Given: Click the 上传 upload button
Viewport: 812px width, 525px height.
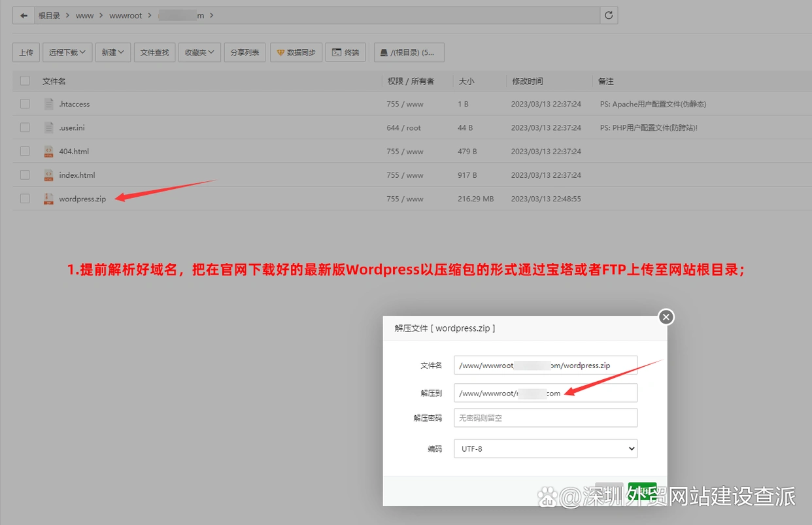Looking at the screenshot, I should (x=26, y=52).
